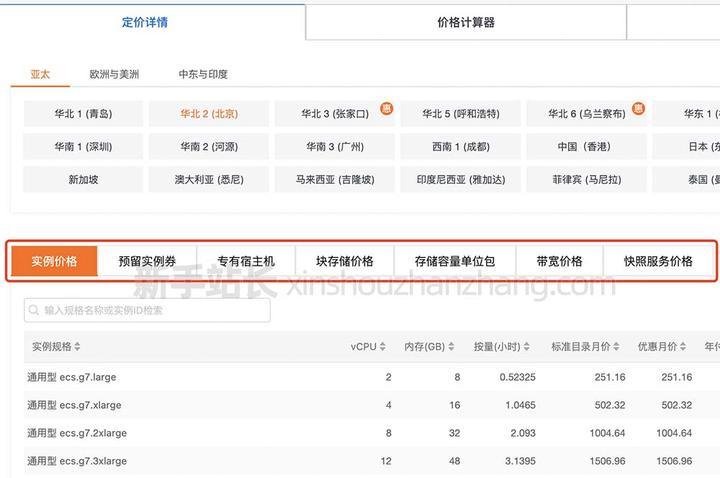
Task: Select row 通用型 ecs.g7.xlarge
Action: 372,405
